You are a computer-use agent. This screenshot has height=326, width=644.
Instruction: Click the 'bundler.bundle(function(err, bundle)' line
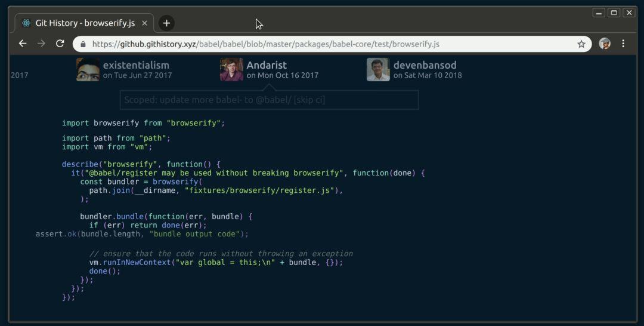(166, 216)
